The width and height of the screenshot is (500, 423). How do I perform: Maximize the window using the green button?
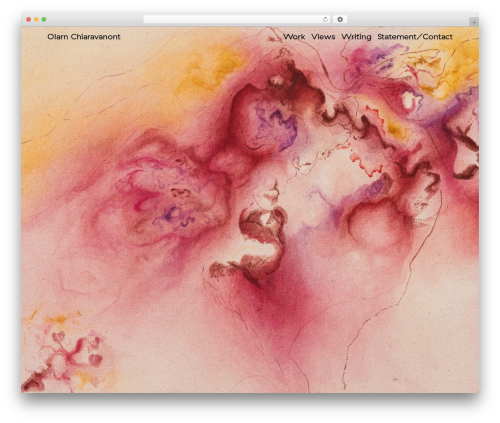click(44, 19)
